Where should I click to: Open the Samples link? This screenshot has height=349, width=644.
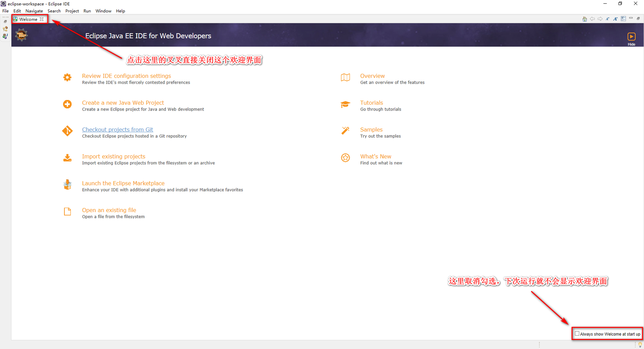[371, 129]
